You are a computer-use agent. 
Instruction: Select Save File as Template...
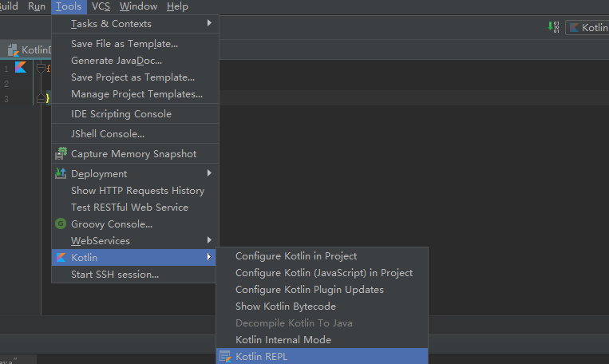click(x=133, y=44)
